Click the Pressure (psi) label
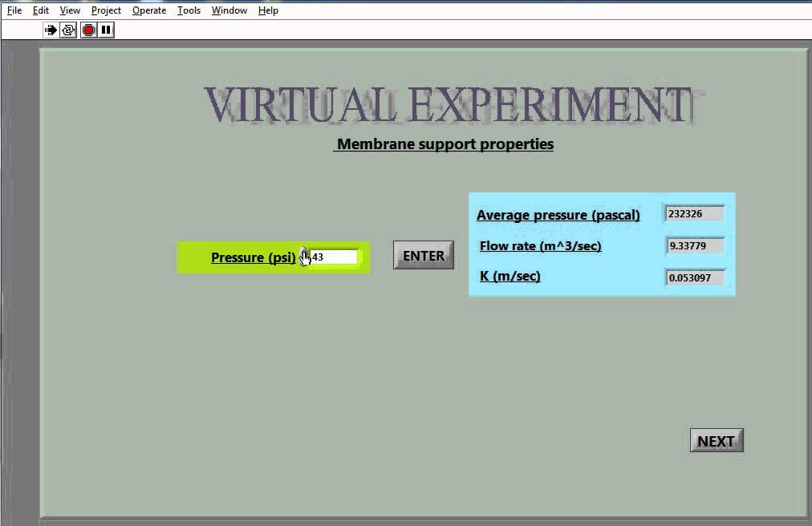Image resolution: width=812 pixels, height=526 pixels. tap(254, 258)
